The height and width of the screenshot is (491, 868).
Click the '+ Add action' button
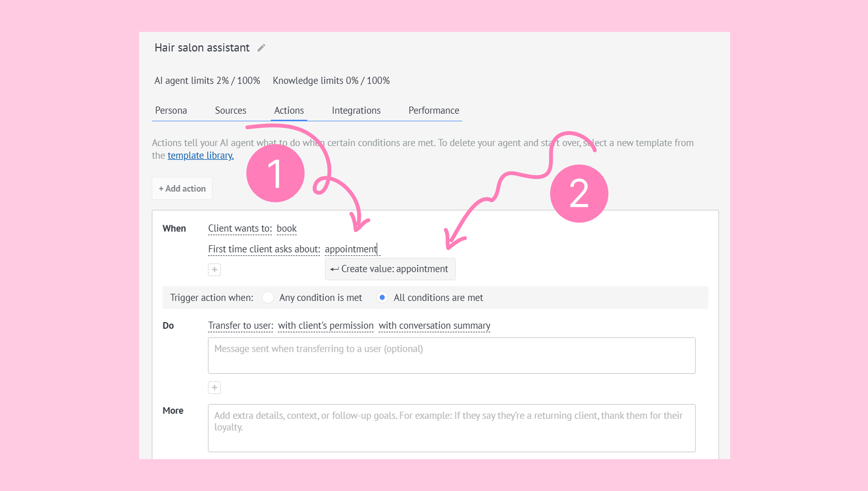click(182, 188)
